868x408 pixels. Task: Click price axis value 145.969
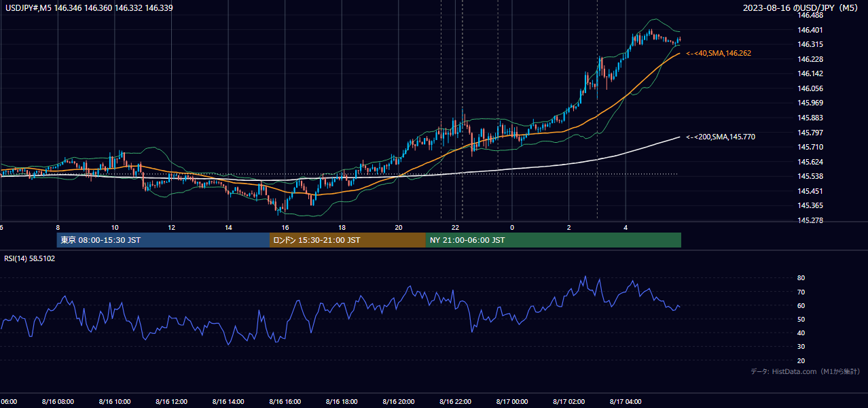click(811, 103)
